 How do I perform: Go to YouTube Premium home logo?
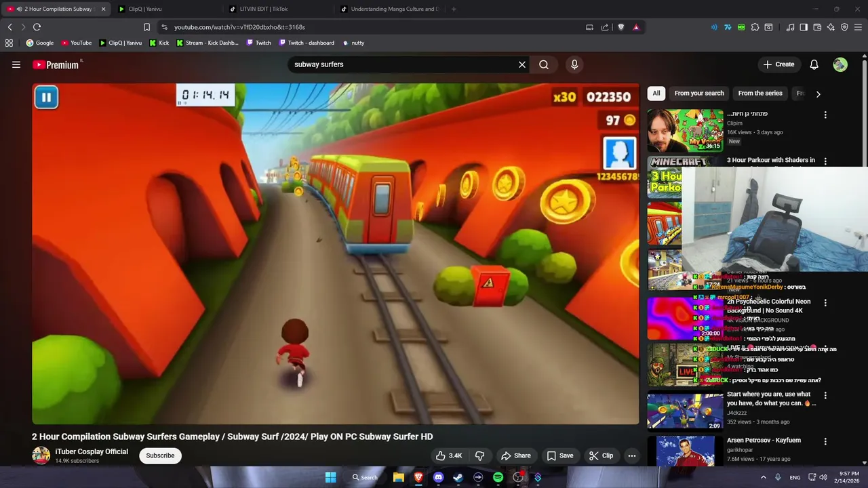tap(57, 64)
